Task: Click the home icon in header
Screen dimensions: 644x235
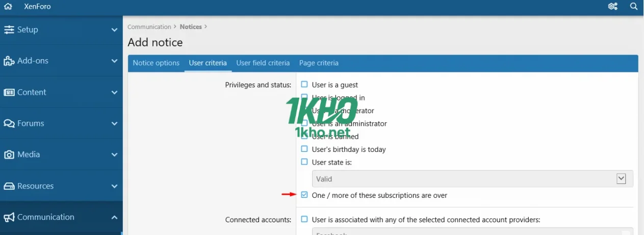Action: (8, 7)
